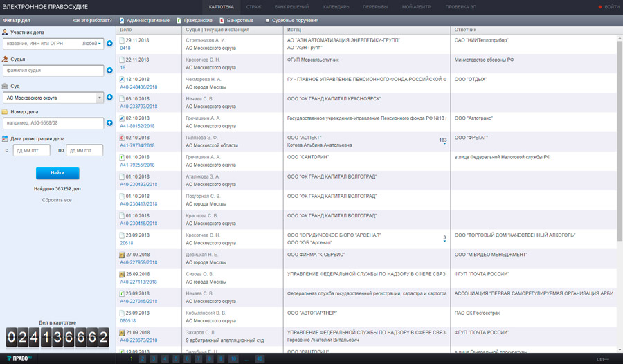Focus the registration start date field
The height and width of the screenshot is (364, 623).
pyautogui.click(x=32, y=150)
